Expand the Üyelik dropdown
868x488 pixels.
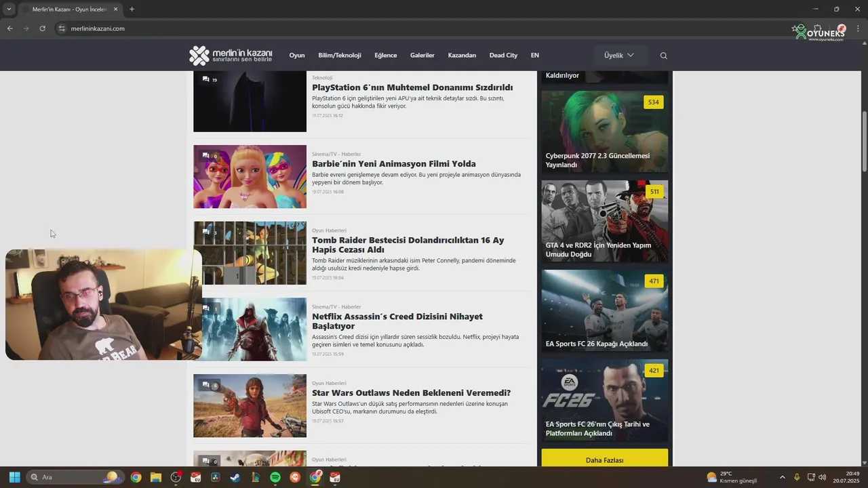[620, 56]
